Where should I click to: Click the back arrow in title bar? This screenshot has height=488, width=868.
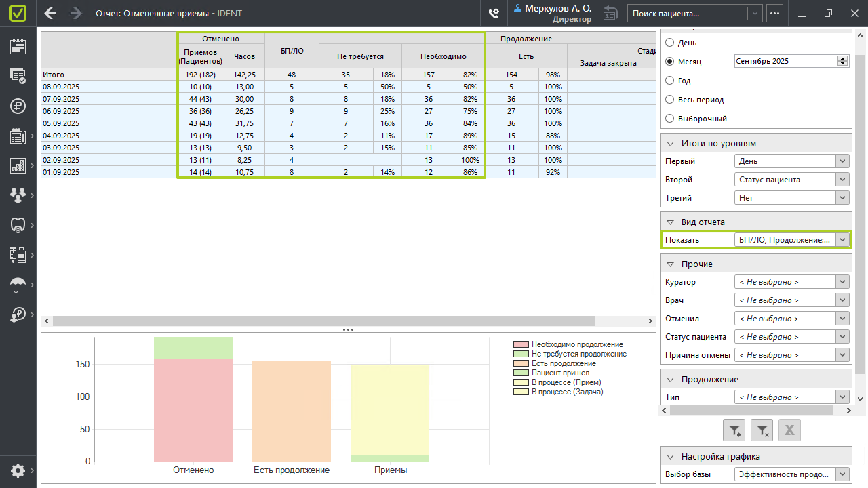tap(50, 13)
